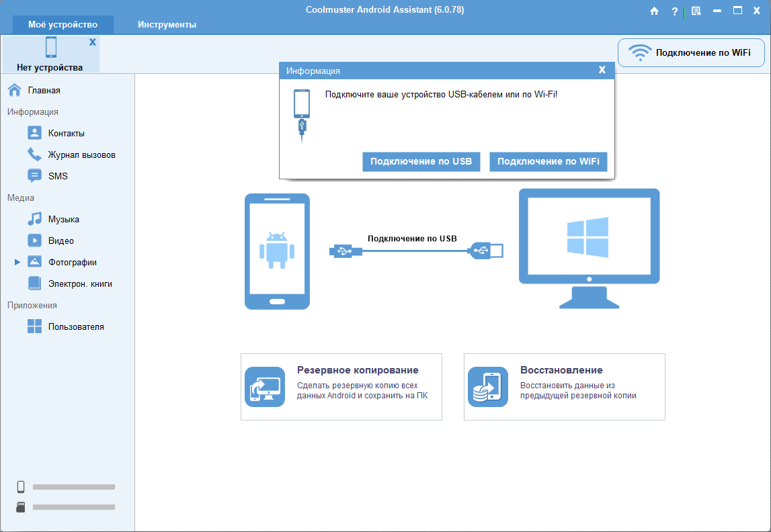Click the Информация section header
Screen dimensions: 771x532
pyautogui.click(x=32, y=112)
